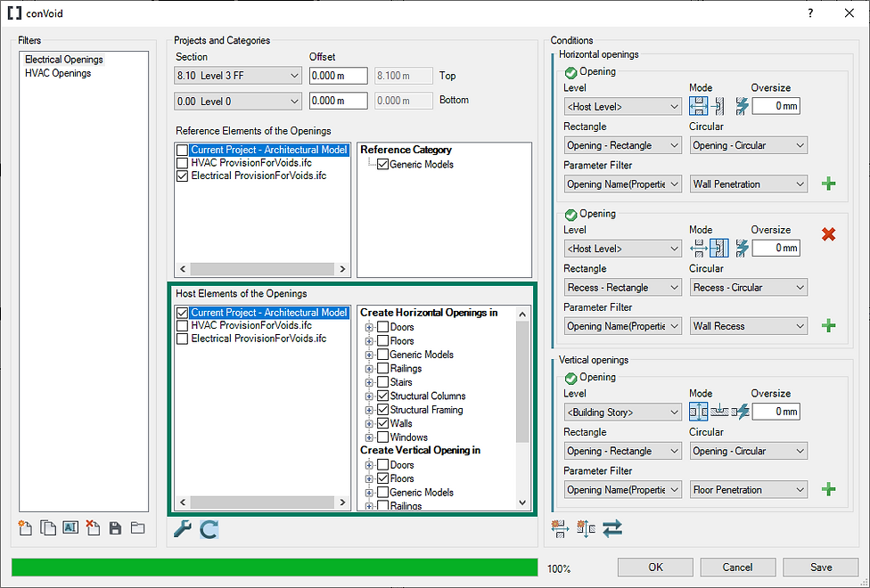Save the filter to file
This screenshot has height=588, width=870.
[x=115, y=527]
